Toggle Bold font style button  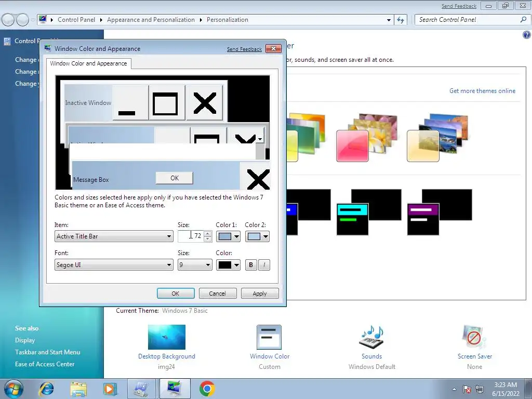point(251,265)
